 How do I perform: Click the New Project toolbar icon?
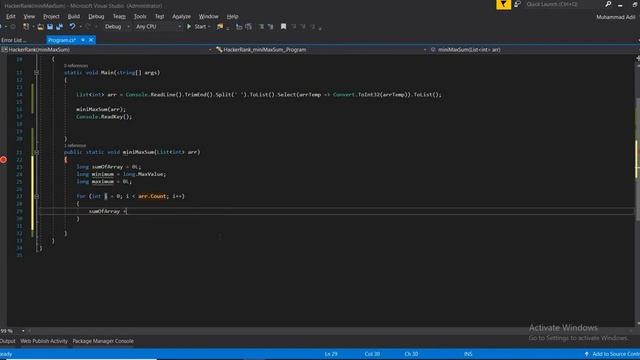point(26,27)
